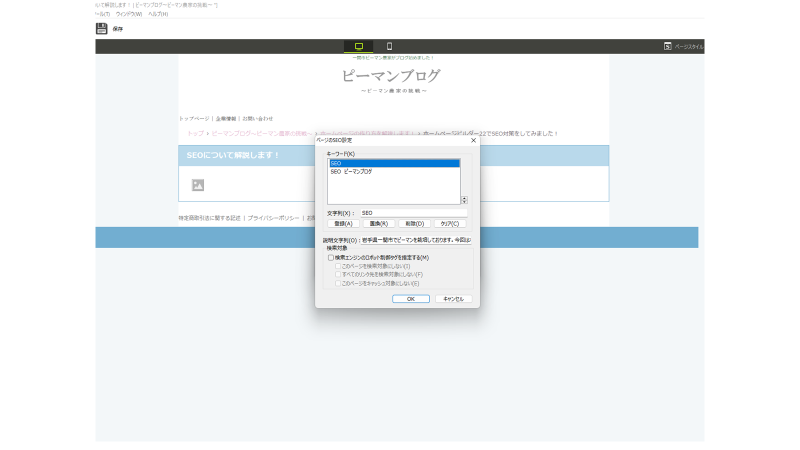Select the image placeholder icon on page

pos(198,185)
